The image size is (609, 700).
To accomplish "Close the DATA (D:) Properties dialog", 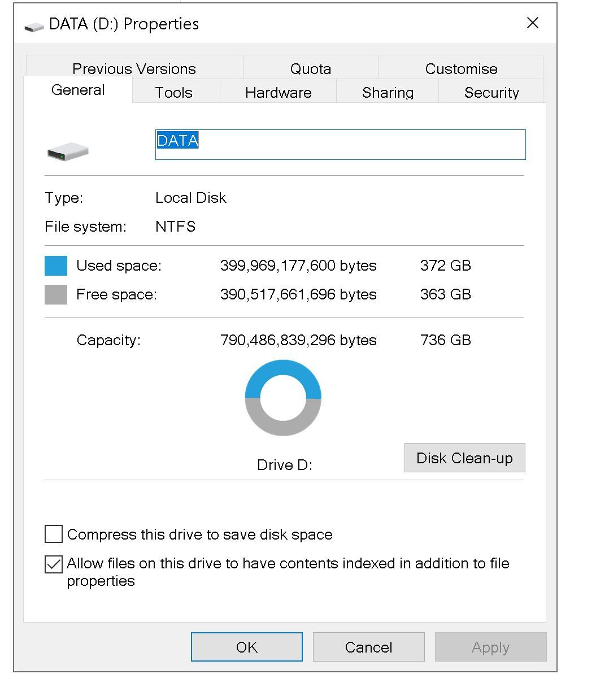I will point(532,23).
